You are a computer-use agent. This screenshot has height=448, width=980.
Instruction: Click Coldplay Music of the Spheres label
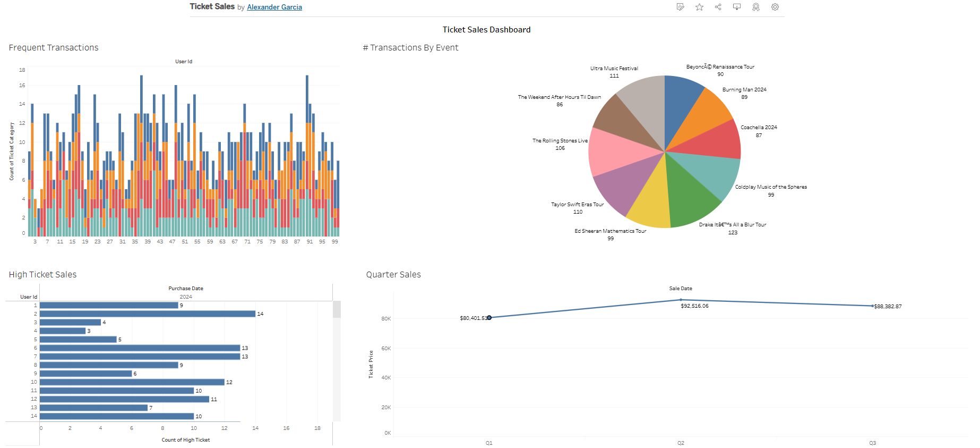coord(771,187)
